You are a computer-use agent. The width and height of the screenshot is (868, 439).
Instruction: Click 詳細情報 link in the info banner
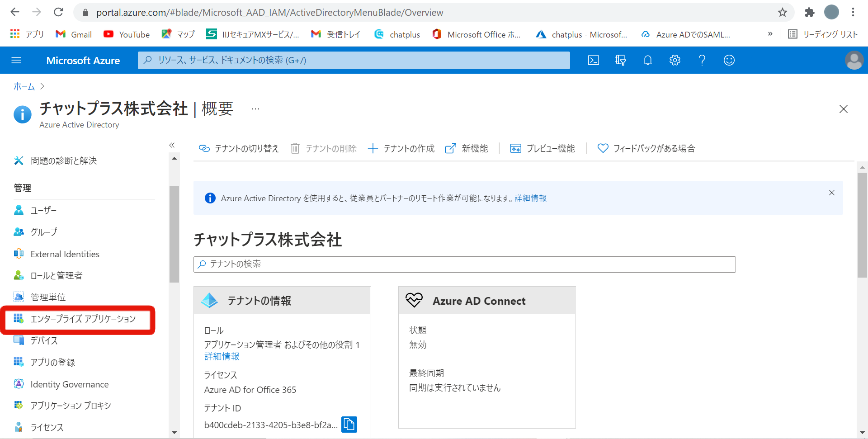click(530, 198)
